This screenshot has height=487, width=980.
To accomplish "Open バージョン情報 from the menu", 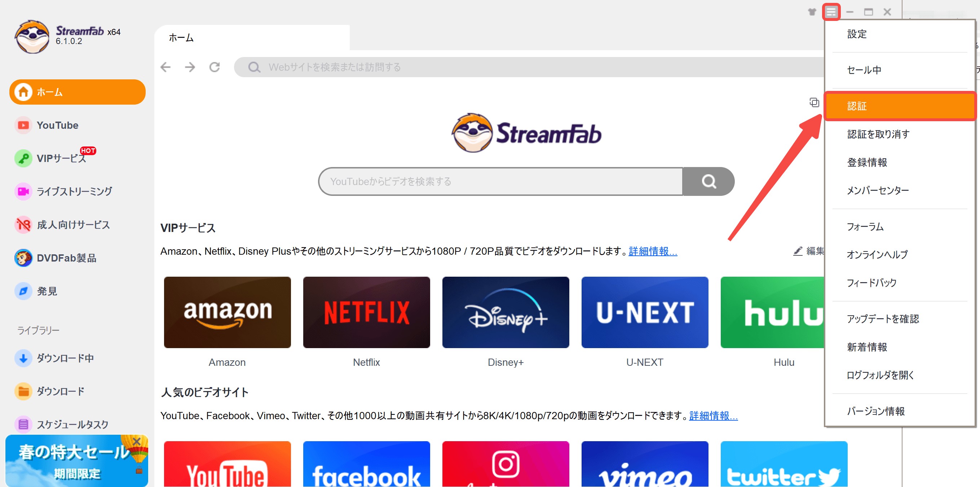I will pyautogui.click(x=900, y=411).
